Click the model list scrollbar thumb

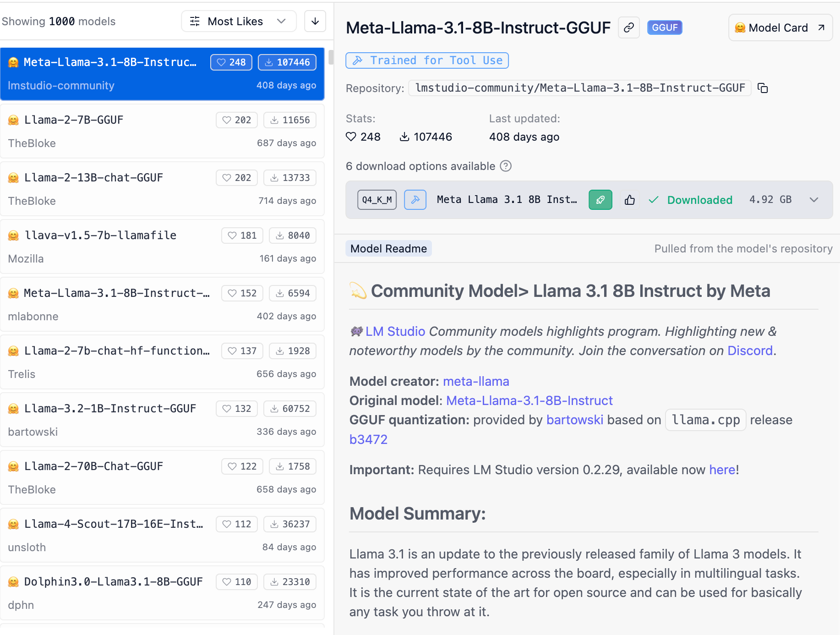(331, 57)
